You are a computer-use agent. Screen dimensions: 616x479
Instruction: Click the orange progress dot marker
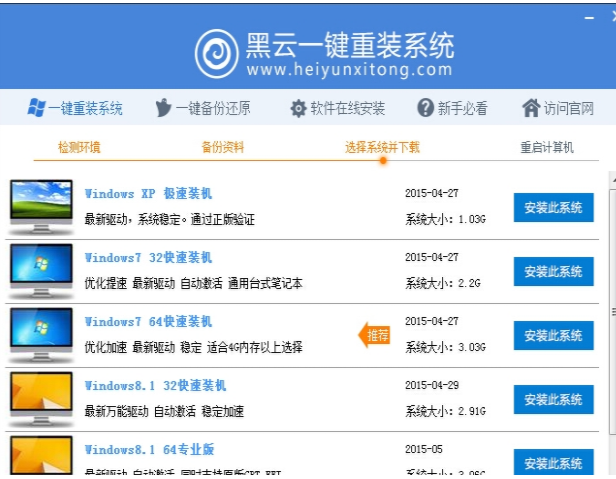click(x=383, y=160)
